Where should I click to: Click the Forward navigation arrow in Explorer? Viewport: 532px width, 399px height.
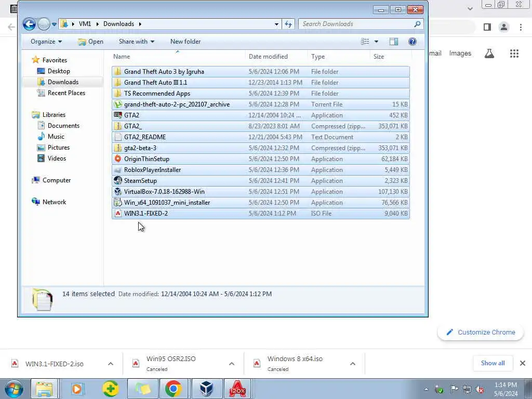point(44,24)
